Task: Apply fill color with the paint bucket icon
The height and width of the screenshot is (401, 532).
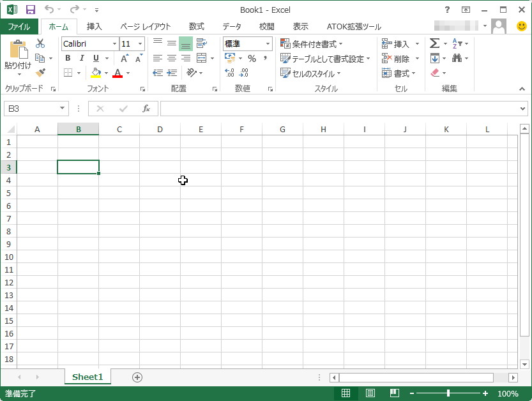Action: coord(96,72)
